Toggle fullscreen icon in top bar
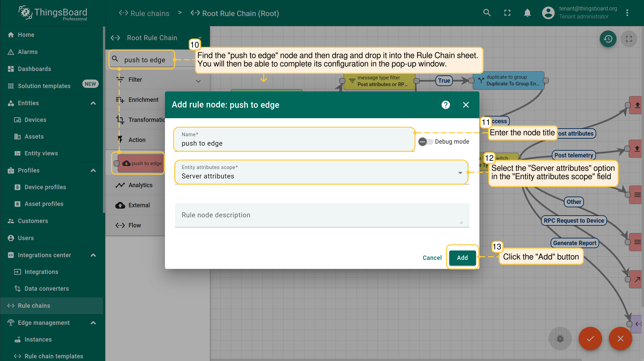This screenshot has height=361, width=644. click(507, 13)
